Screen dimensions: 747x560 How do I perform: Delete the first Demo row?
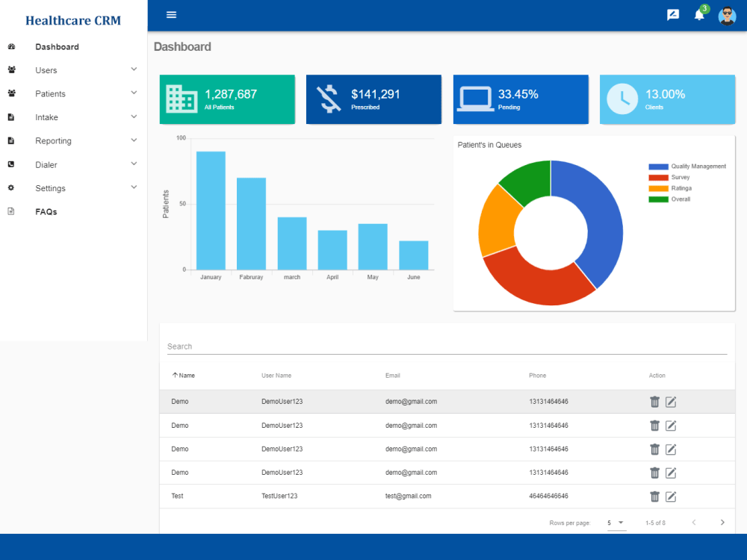click(x=654, y=402)
